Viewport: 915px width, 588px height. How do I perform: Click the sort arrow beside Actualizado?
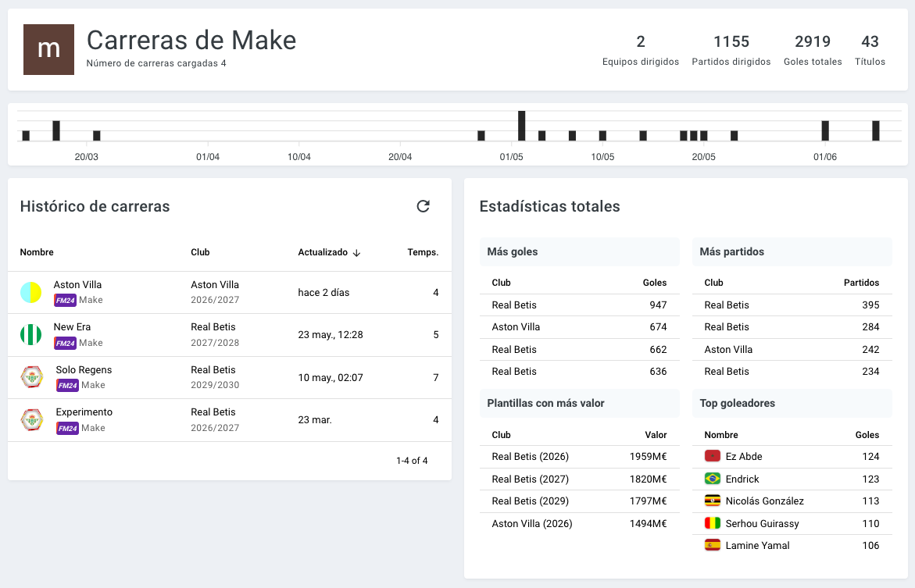356,252
